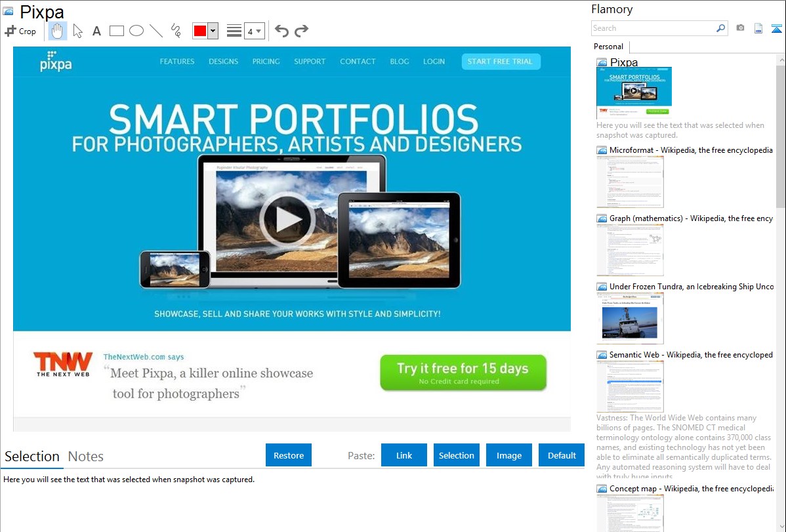This screenshot has width=786, height=532.
Task: Click the Concept map - Wikipedia title
Action: 692,488
